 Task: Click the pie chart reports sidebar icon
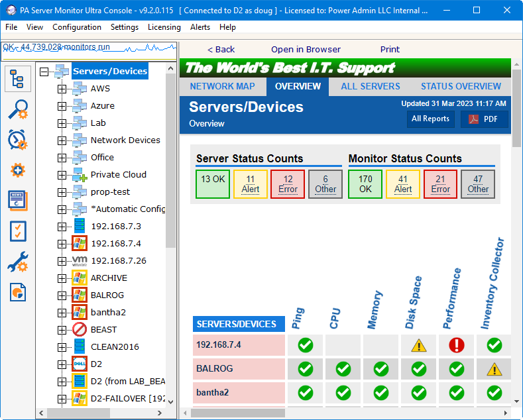click(x=17, y=291)
